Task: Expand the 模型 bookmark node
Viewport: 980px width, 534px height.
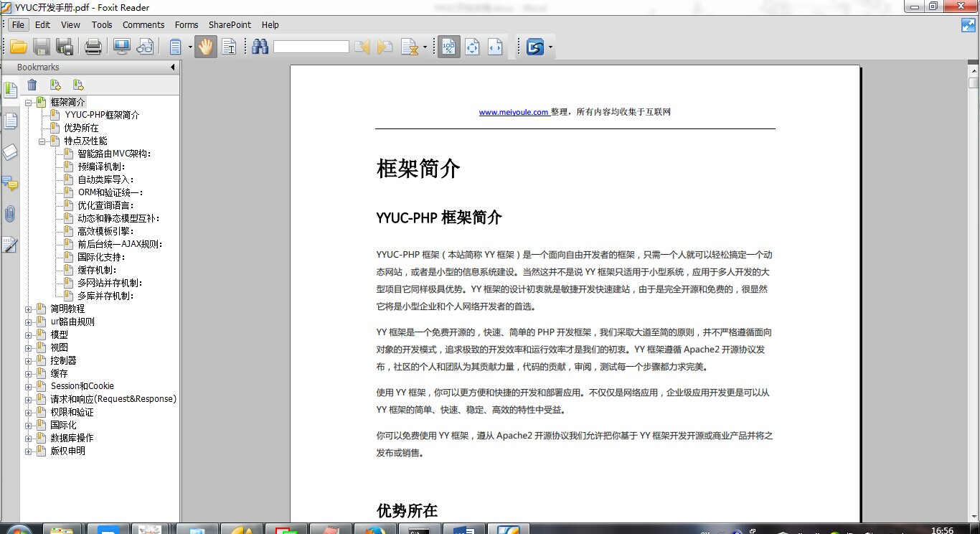Action: coord(29,334)
